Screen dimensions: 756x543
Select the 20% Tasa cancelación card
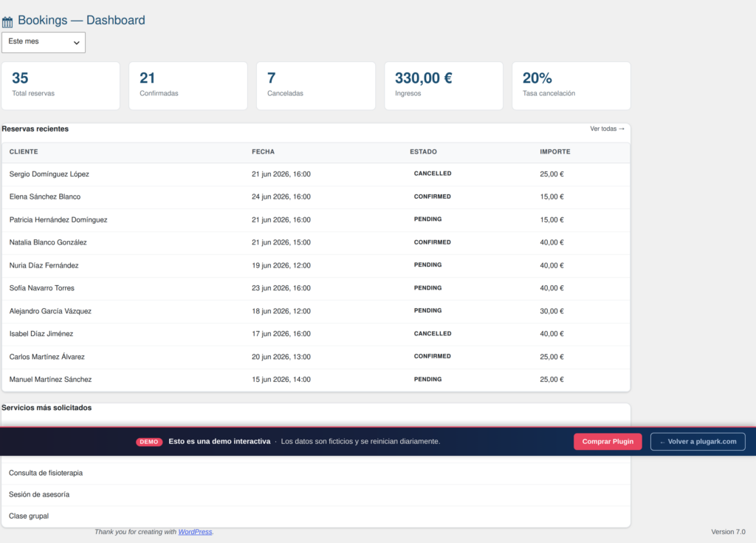point(571,86)
